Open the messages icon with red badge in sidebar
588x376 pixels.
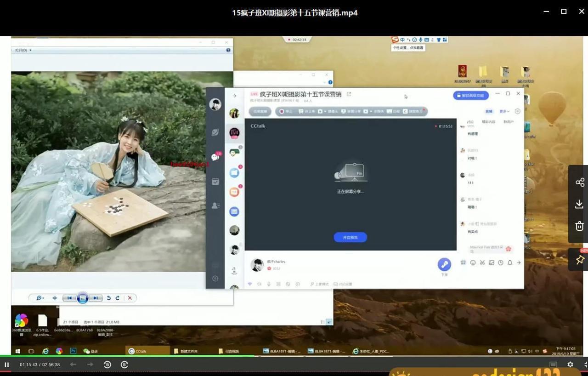pyautogui.click(x=215, y=156)
